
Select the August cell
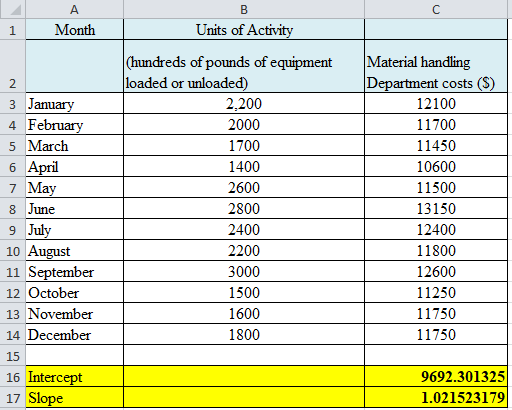(x=74, y=251)
